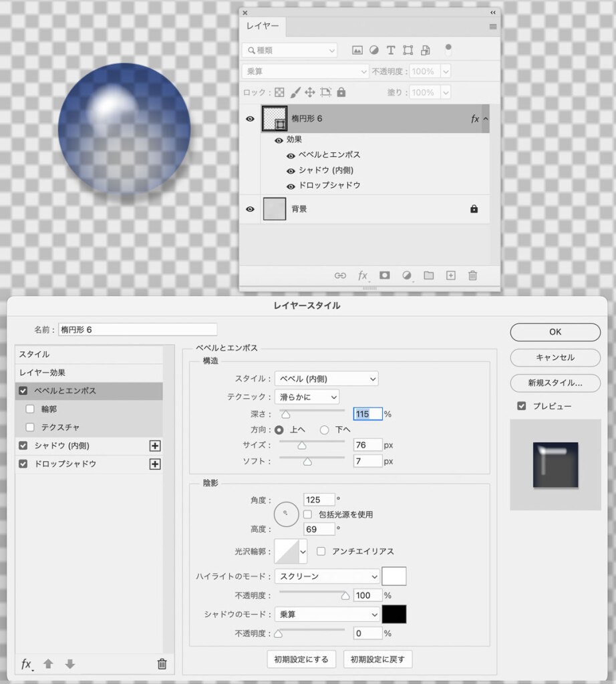Create a new adjustment layer icon
616x684 pixels.
(406, 275)
